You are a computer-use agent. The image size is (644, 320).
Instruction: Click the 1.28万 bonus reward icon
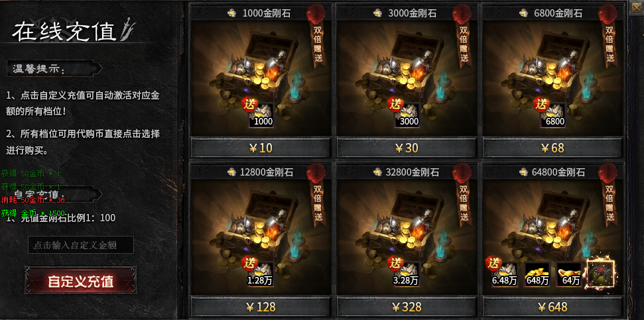(x=261, y=274)
